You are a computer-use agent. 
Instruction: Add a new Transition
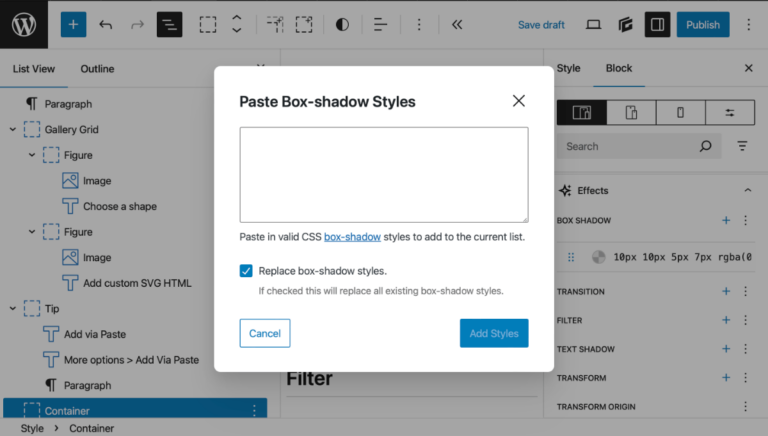pos(726,291)
